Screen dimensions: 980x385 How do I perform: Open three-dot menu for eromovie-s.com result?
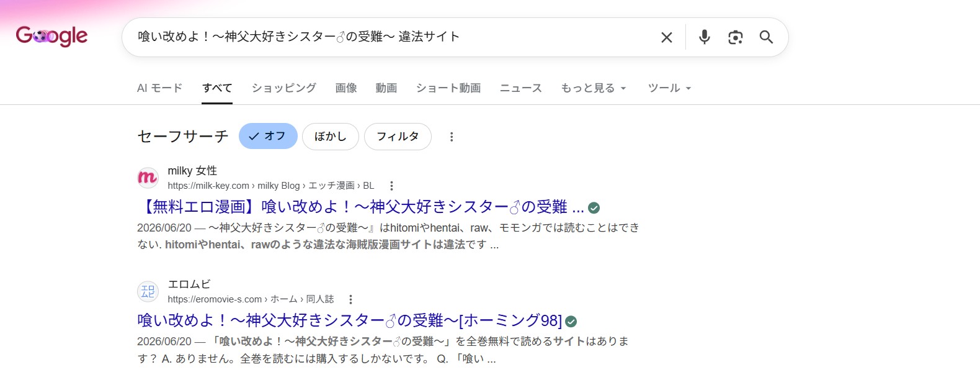(x=350, y=299)
